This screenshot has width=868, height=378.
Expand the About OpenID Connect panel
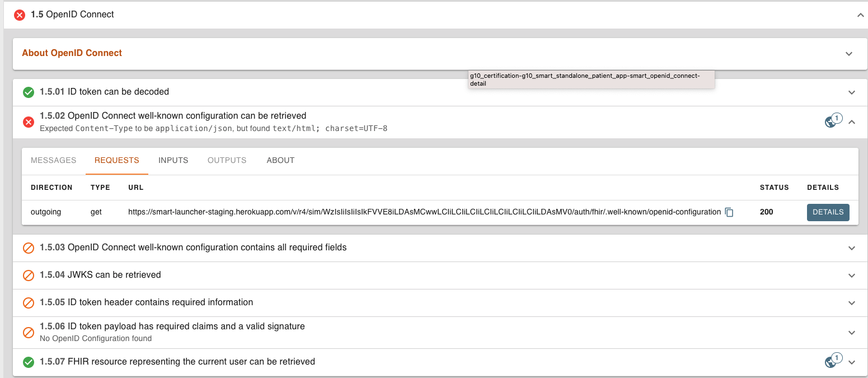point(849,54)
